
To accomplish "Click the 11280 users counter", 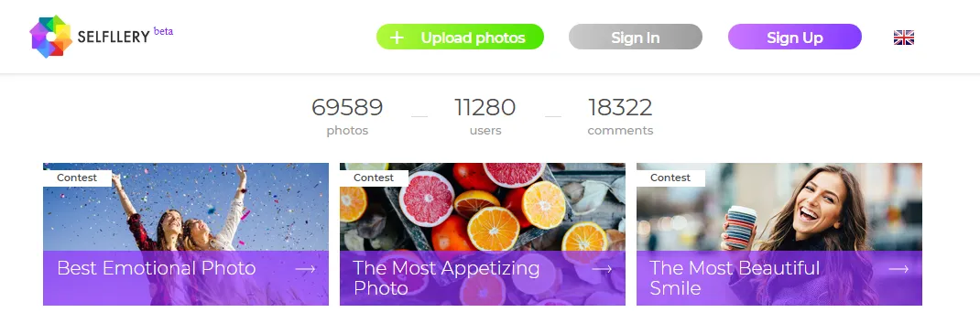I will tap(485, 116).
